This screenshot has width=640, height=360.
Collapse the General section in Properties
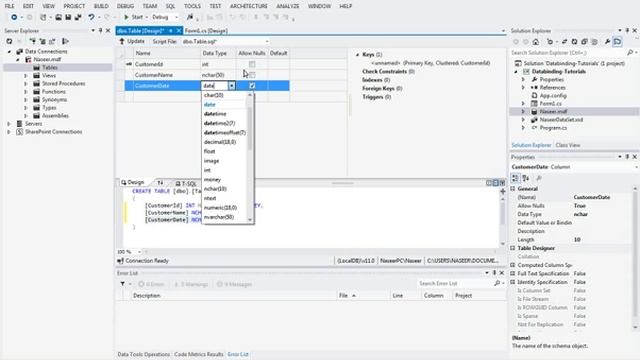pos(513,189)
